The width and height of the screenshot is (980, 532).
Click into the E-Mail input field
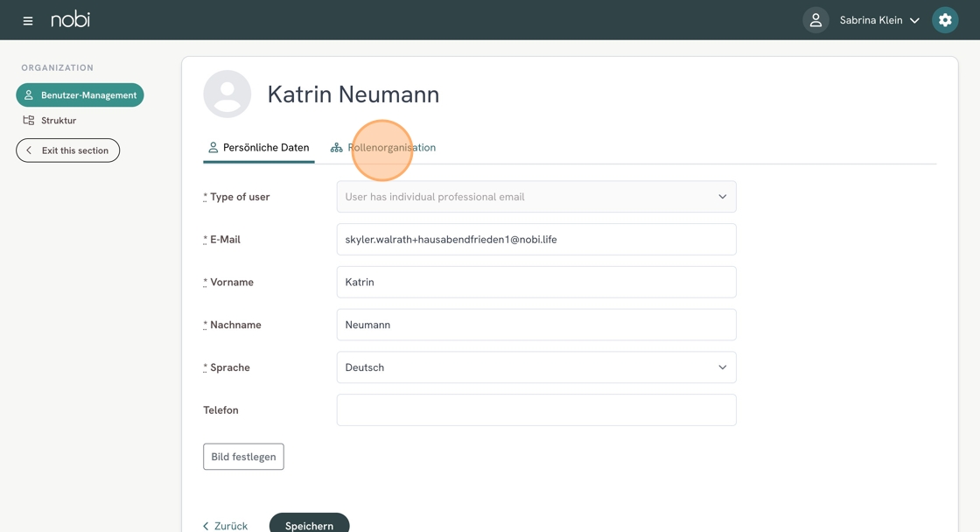pos(535,240)
